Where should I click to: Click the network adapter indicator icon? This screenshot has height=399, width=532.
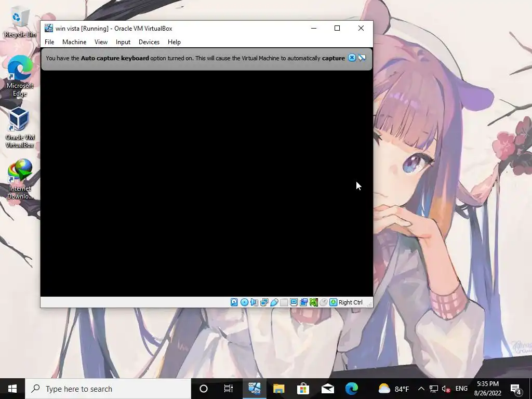264,302
